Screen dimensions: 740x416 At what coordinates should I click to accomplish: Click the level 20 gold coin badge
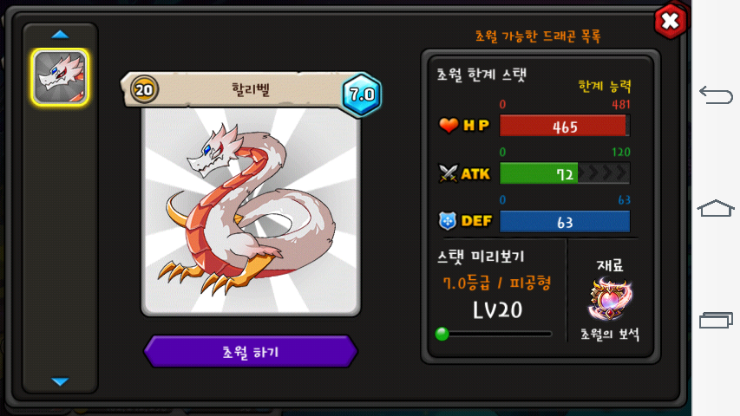tap(144, 89)
